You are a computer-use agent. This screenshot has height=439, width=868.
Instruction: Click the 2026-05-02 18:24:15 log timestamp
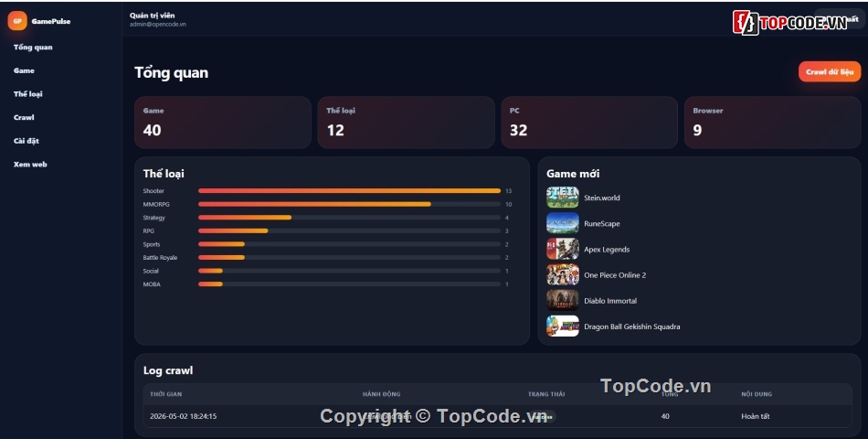coord(184,416)
